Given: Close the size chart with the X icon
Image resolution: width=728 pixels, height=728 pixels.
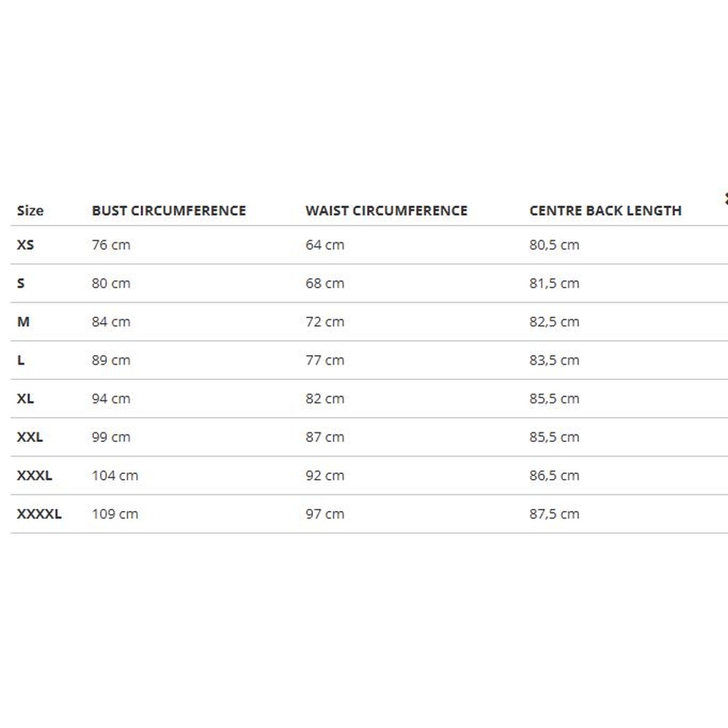Looking at the screenshot, I should [x=725, y=197].
